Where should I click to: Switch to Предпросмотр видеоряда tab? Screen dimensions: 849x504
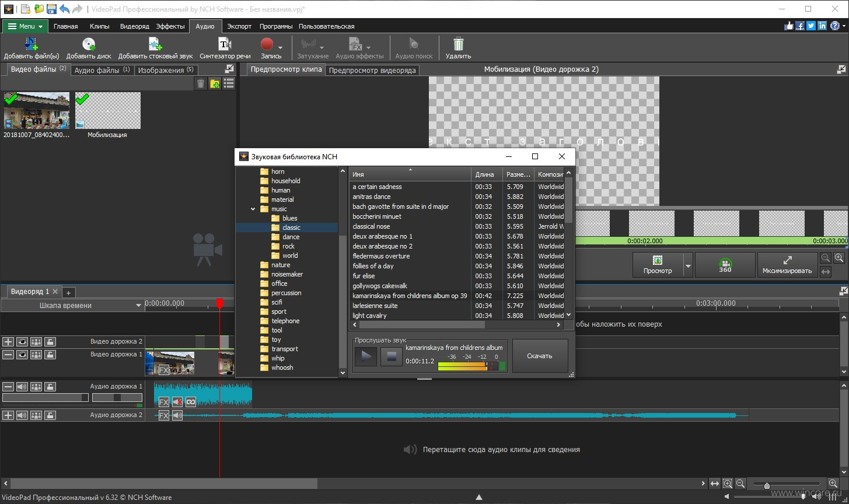[372, 70]
